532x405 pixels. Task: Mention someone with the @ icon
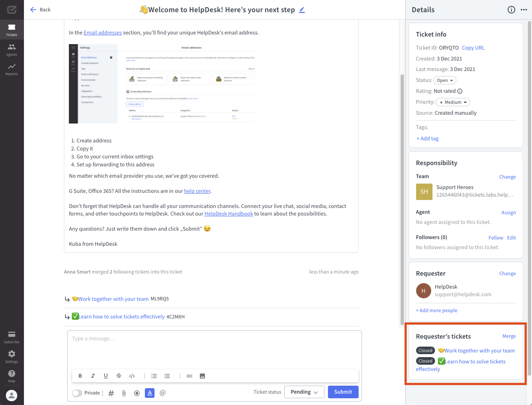coord(162,393)
